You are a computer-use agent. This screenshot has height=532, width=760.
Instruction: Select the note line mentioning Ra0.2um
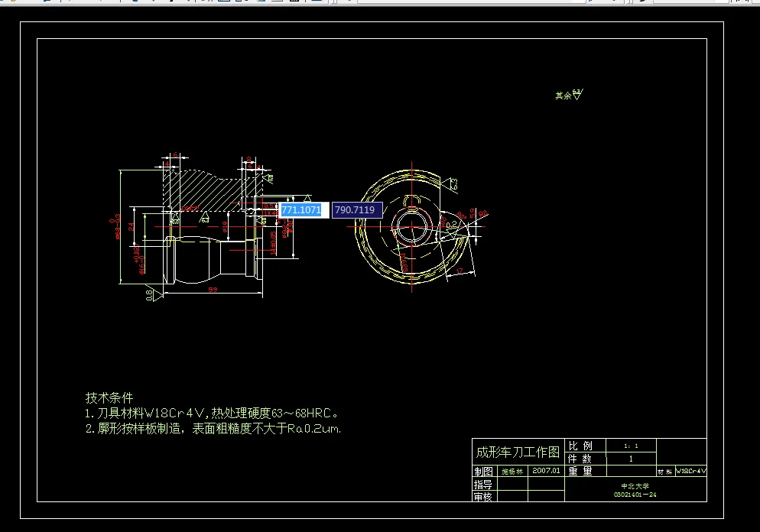click(x=213, y=429)
